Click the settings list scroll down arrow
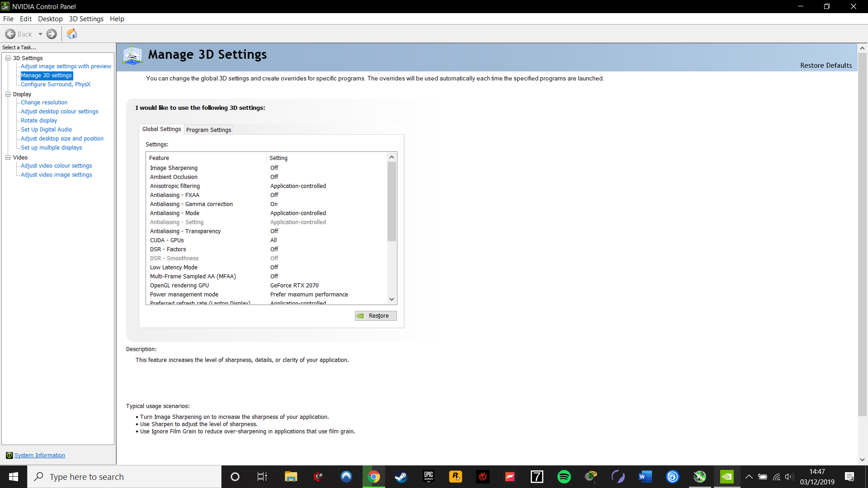The height and width of the screenshot is (488, 868). (x=392, y=299)
